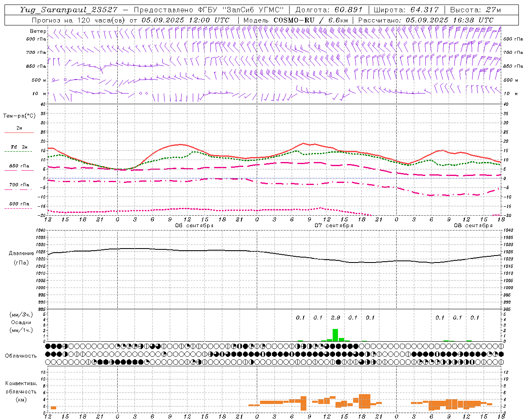This screenshot has width=525, height=420.
Task: Click the dotted pink sample under 500 гПа legend
Action: (x=18, y=208)
